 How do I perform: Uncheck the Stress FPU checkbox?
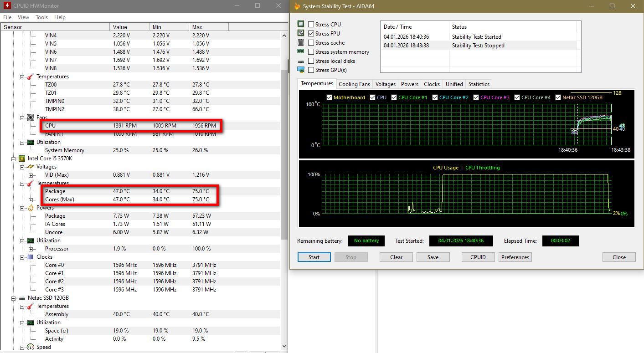click(311, 33)
